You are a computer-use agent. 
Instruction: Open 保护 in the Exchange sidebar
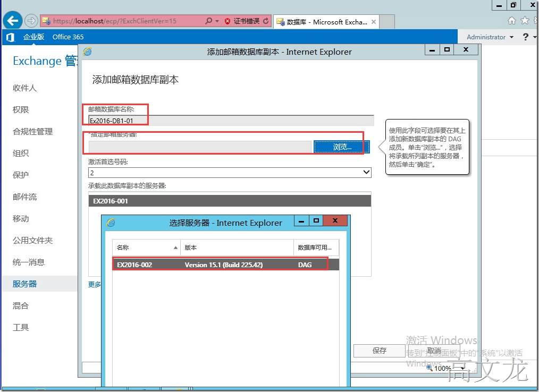coord(21,175)
